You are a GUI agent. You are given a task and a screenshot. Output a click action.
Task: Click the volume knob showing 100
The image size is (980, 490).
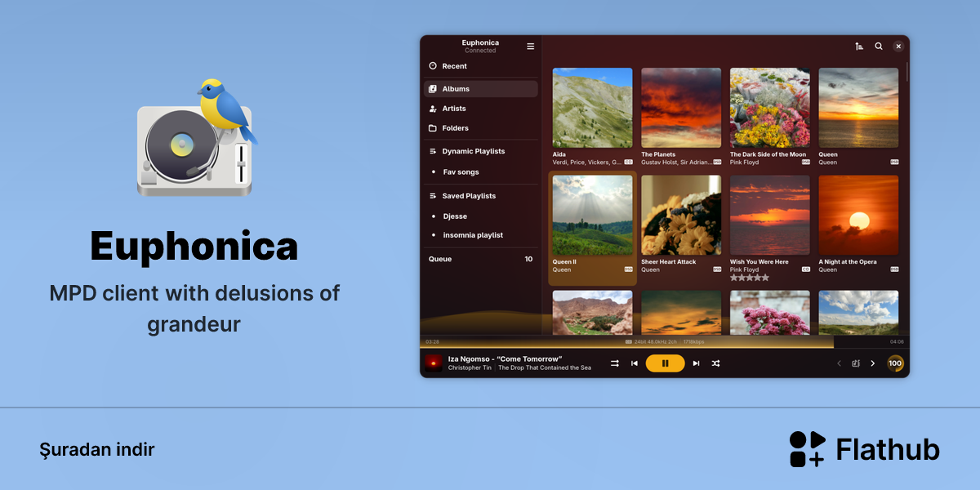click(895, 363)
